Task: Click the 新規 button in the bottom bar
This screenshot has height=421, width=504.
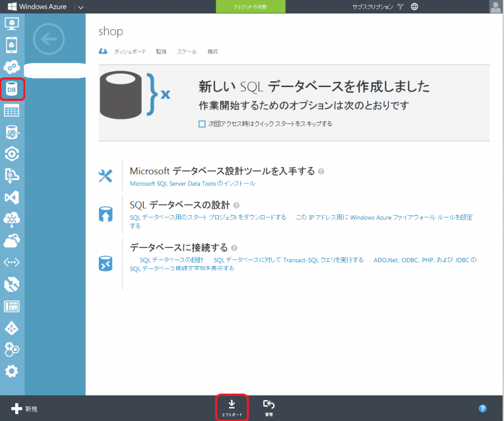Action: pos(25,409)
